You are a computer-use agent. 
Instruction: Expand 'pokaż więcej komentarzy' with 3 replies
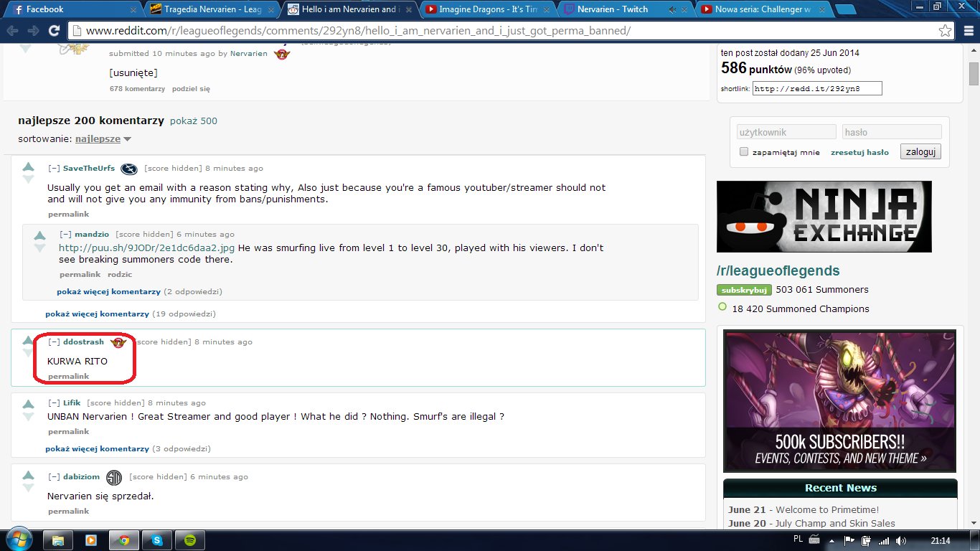97,449
